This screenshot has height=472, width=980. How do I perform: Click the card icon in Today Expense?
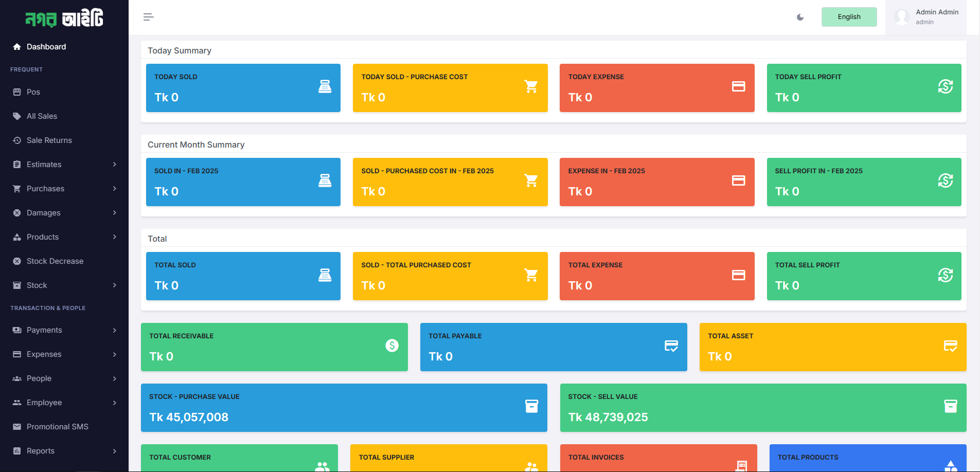(x=738, y=86)
